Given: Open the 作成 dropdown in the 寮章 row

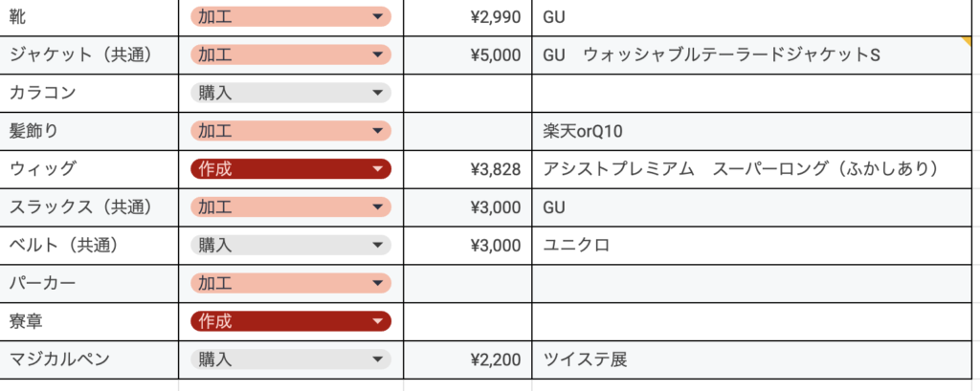Looking at the screenshot, I should tap(290, 321).
